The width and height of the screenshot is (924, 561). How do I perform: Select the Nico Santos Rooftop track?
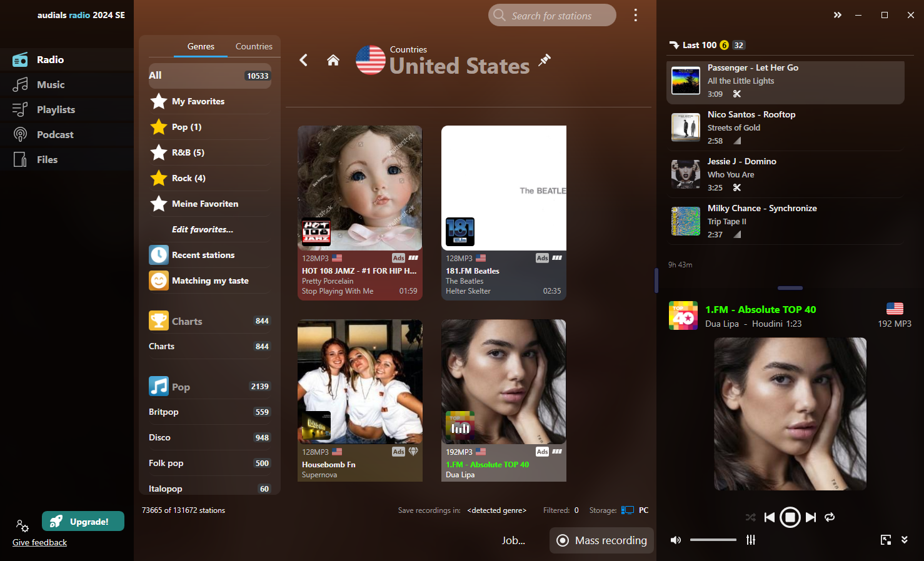click(785, 127)
